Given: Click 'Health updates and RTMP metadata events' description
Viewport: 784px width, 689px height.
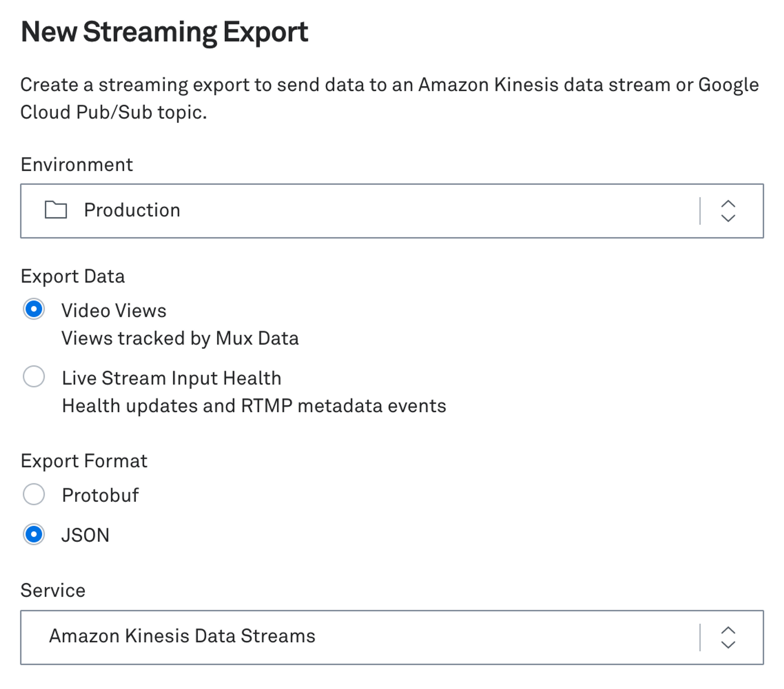Looking at the screenshot, I should tap(254, 406).
